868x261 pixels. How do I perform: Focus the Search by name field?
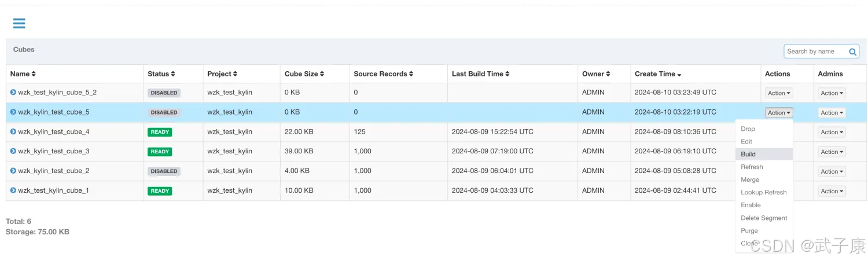(815, 52)
